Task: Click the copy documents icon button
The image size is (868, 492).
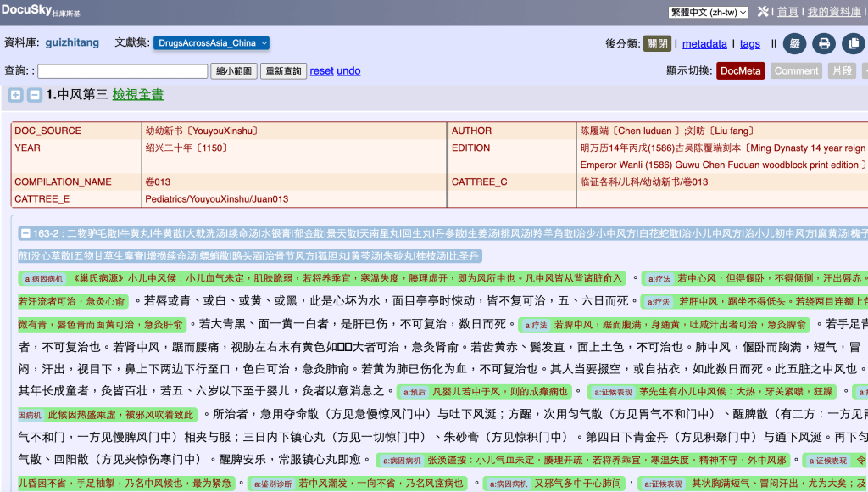Action: pyautogui.click(x=853, y=44)
